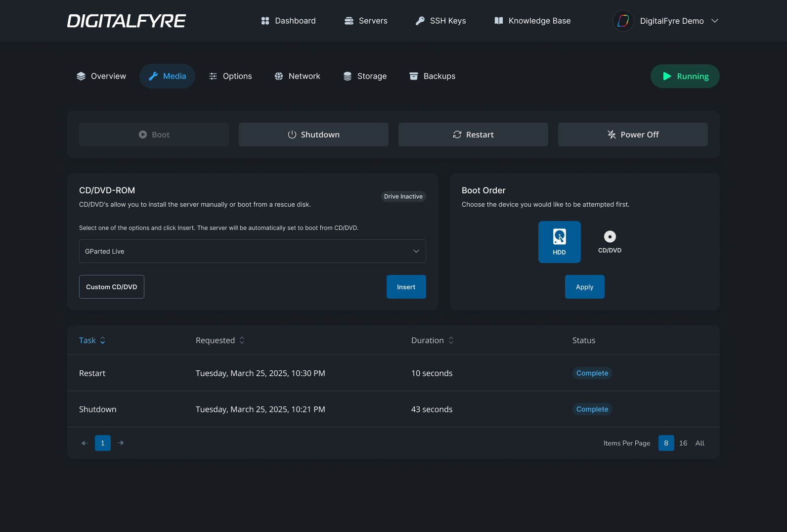Open the Options tab
Viewport: 787px width, 532px height.
pyautogui.click(x=230, y=76)
